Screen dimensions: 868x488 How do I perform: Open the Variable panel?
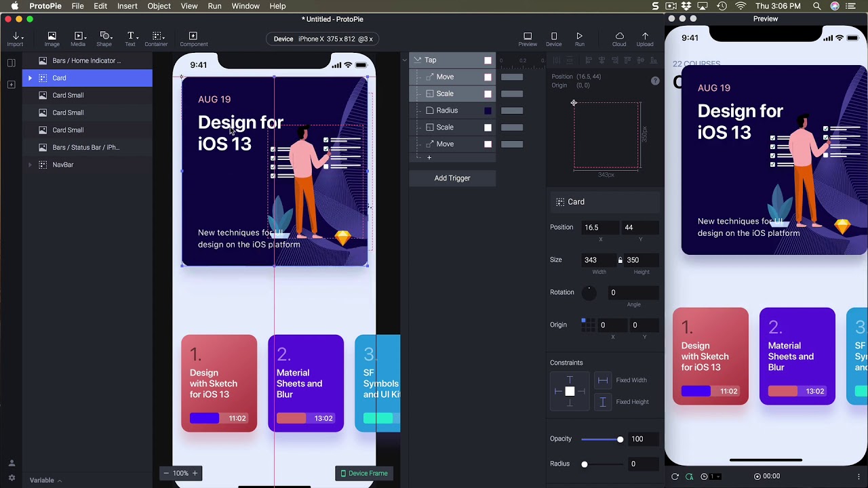click(45, 481)
